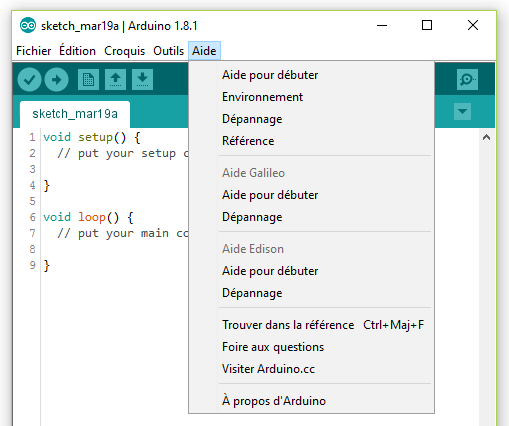Close the Aide menu
The image size is (509, 426).
pos(204,51)
